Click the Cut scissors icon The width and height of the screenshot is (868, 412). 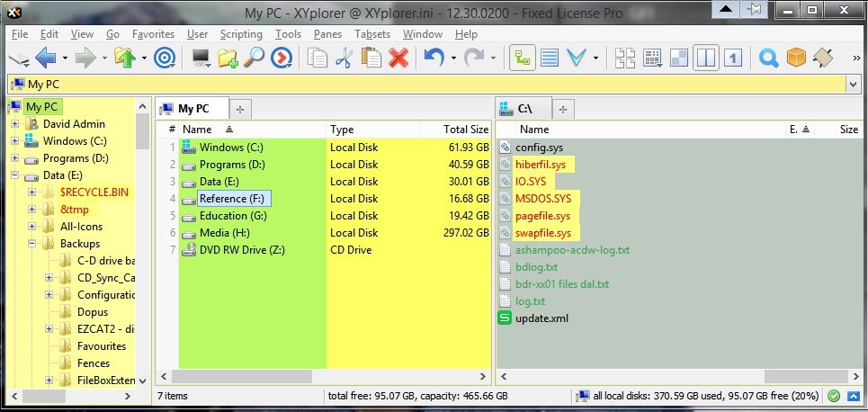coord(344,58)
